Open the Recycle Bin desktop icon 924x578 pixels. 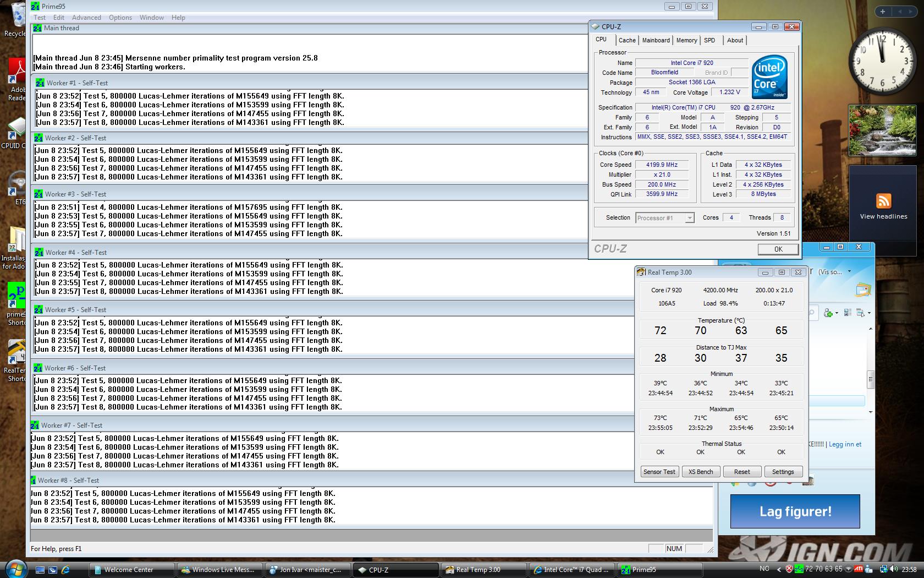point(16,20)
